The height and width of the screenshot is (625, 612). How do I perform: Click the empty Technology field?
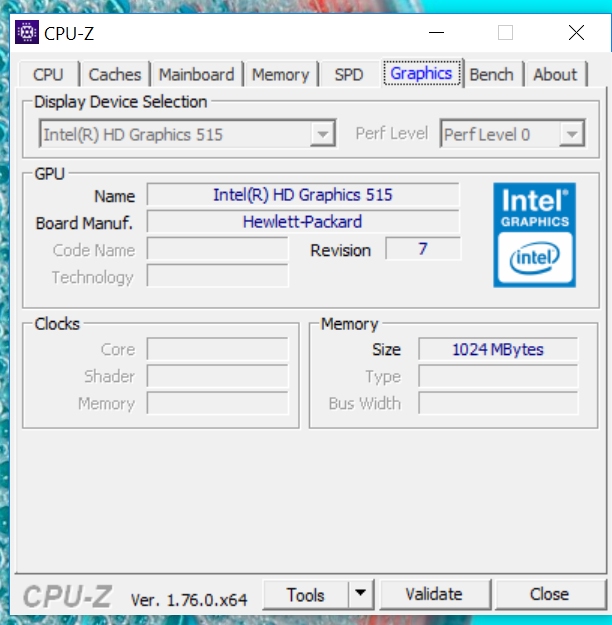[217, 275]
